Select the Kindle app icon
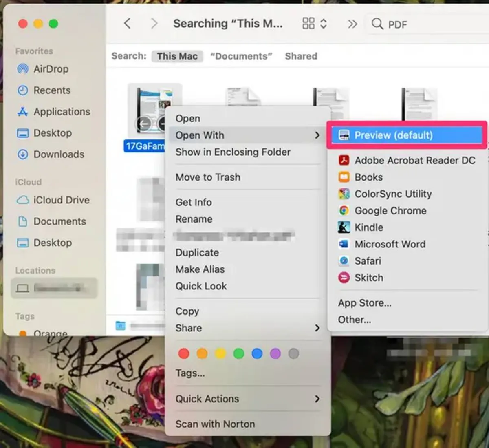Image resolution: width=489 pixels, height=448 pixels. point(344,227)
